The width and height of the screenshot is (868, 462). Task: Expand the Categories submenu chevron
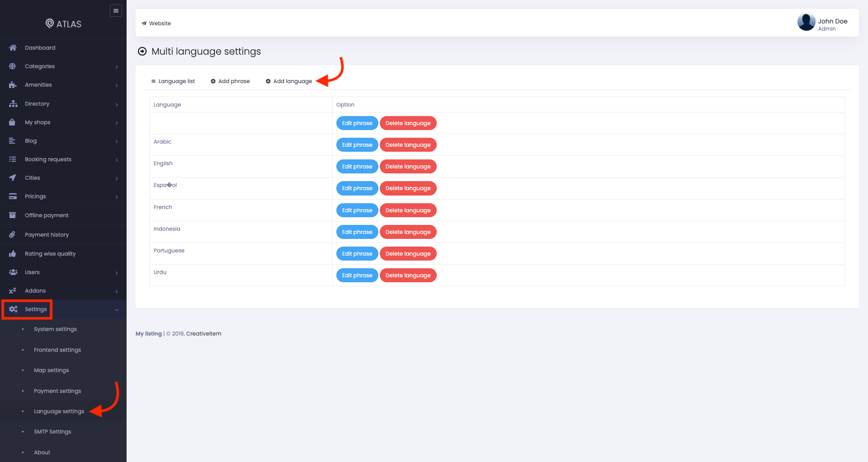pyautogui.click(x=117, y=67)
